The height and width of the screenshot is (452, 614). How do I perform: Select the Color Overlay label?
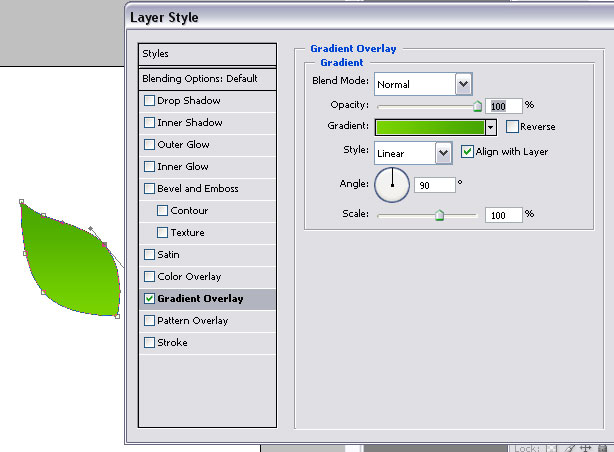(189, 277)
